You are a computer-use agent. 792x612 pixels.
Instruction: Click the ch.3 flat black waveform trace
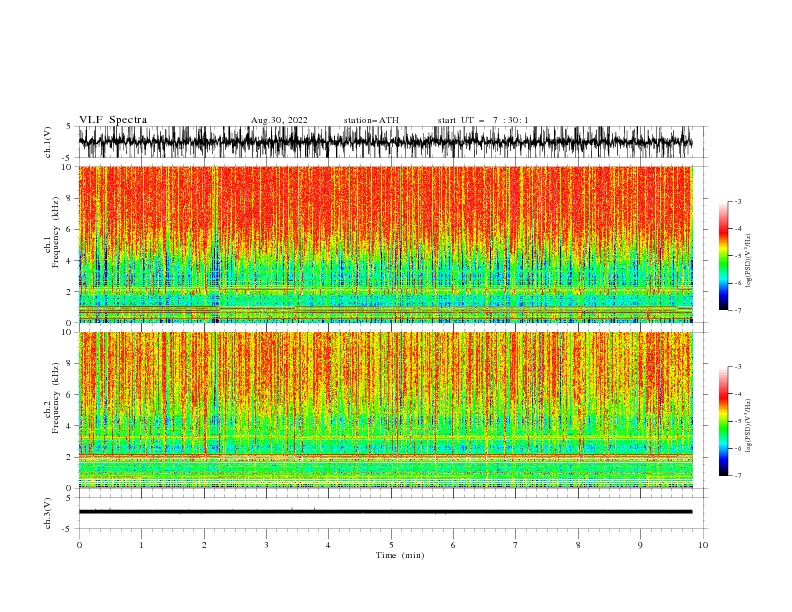[x=385, y=512]
